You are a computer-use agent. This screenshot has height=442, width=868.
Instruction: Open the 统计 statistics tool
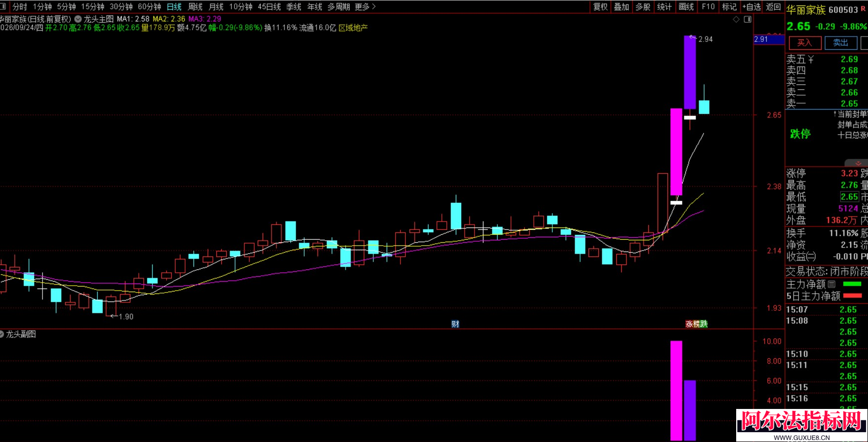[x=665, y=7]
